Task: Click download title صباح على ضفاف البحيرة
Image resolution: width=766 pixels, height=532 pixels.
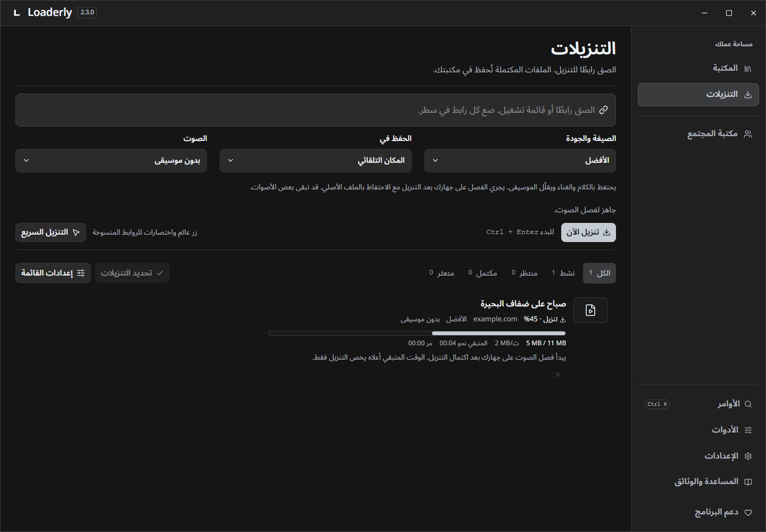Action: [x=523, y=304]
